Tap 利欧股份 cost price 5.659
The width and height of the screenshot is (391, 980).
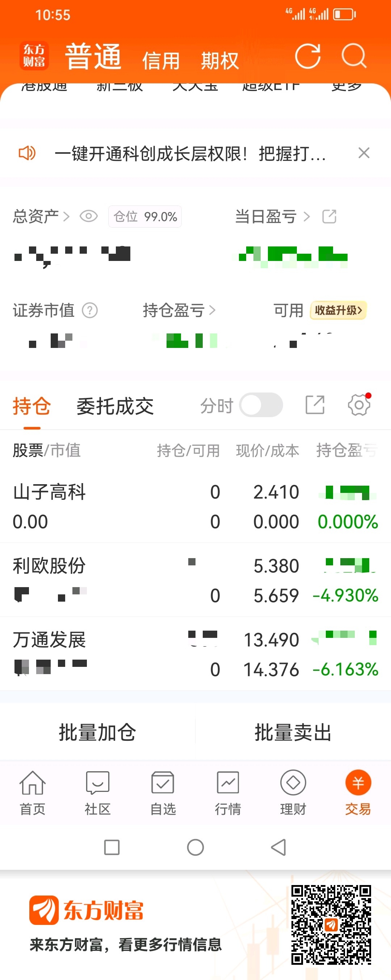[x=276, y=595]
